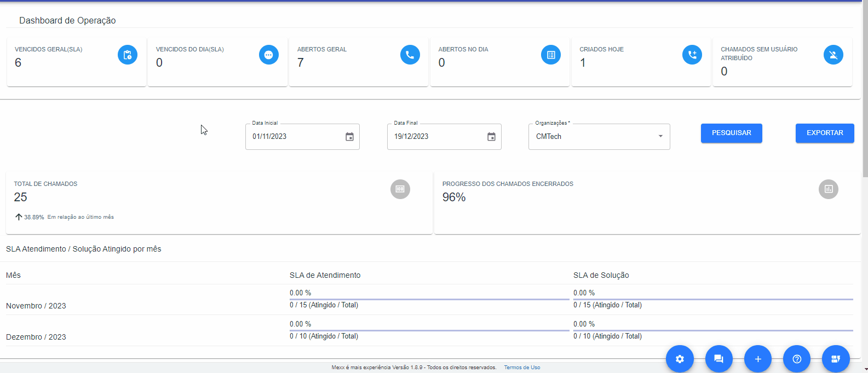Open help with the question mark button

click(797, 359)
